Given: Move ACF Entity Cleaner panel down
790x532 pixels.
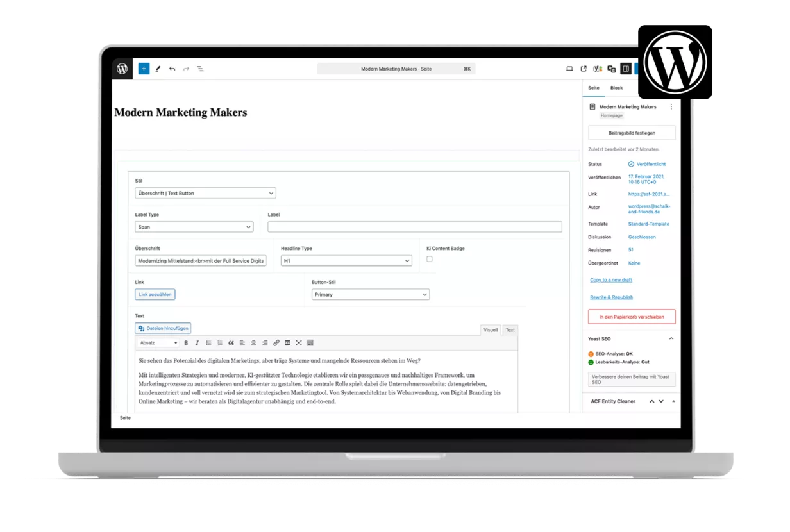Looking at the screenshot, I should [x=661, y=401].
